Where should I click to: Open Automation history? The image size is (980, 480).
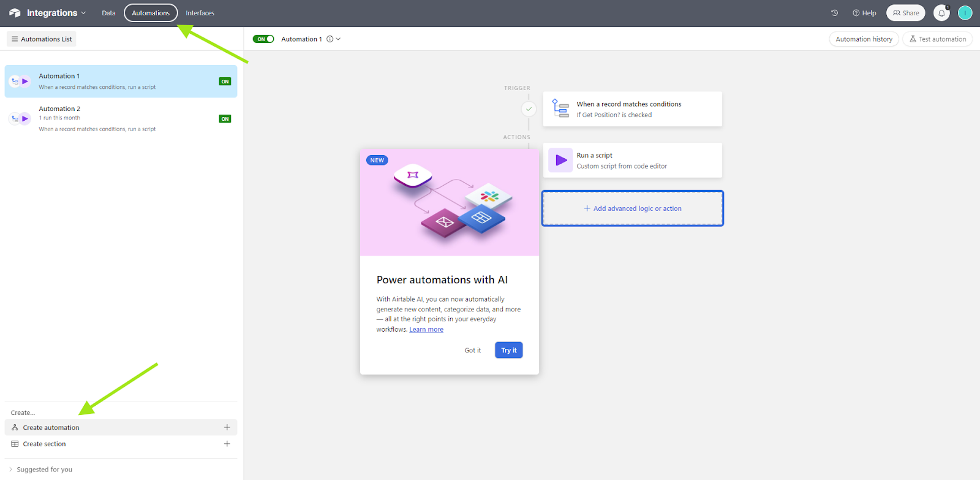point(864,39)
